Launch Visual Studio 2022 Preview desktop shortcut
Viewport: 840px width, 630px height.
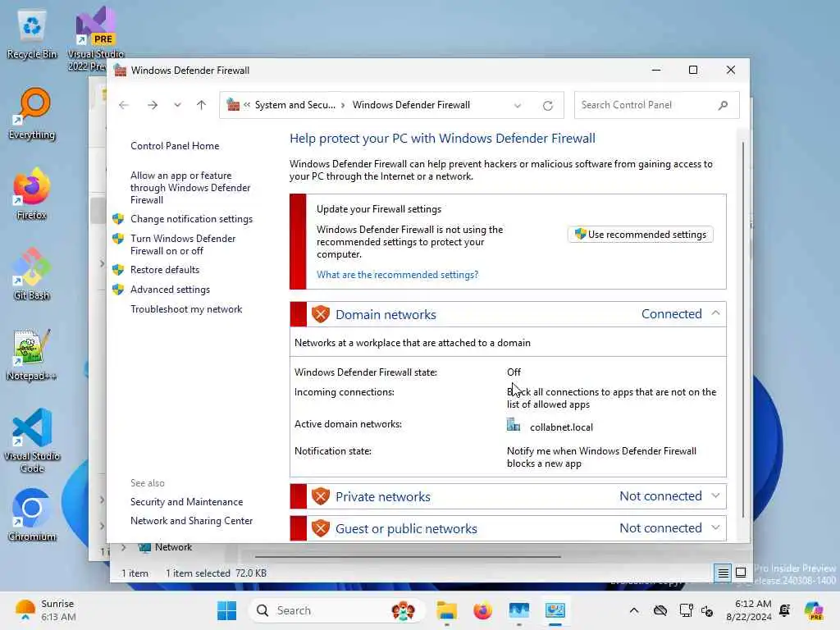coord(95,39)
